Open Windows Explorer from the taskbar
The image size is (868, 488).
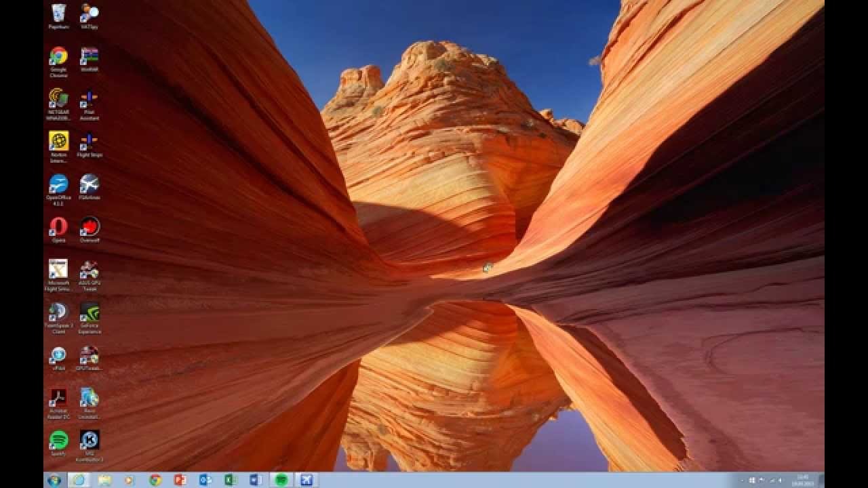tap(104, 480)
